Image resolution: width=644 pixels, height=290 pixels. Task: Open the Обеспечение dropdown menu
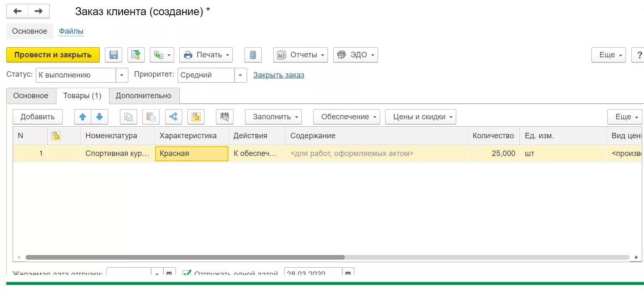click(x=347, y=117)
